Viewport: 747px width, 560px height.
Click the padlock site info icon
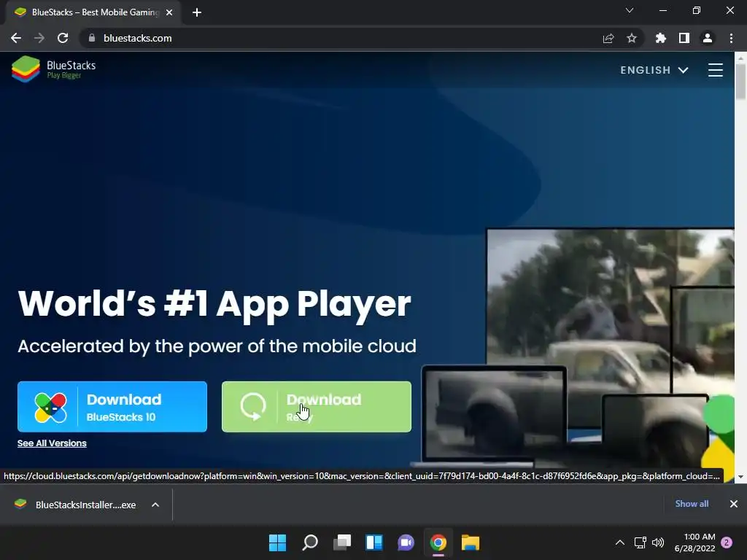coord(92,38)
